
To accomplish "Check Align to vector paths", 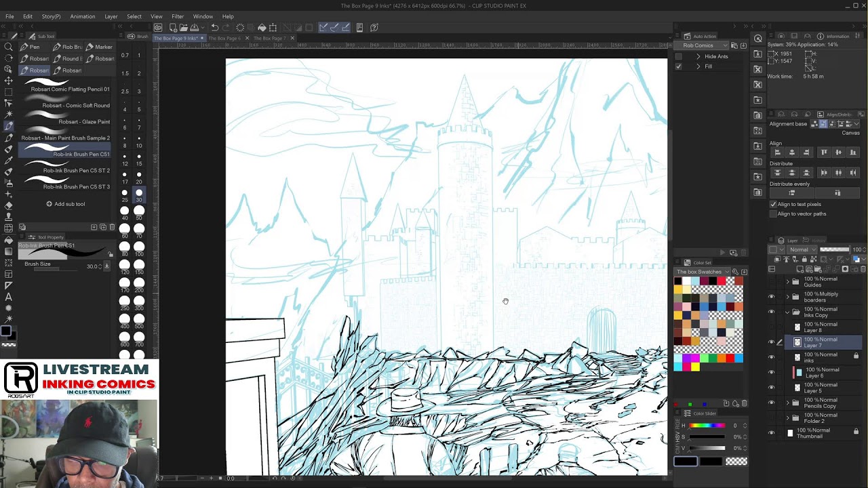I will [x=773, y=213].
